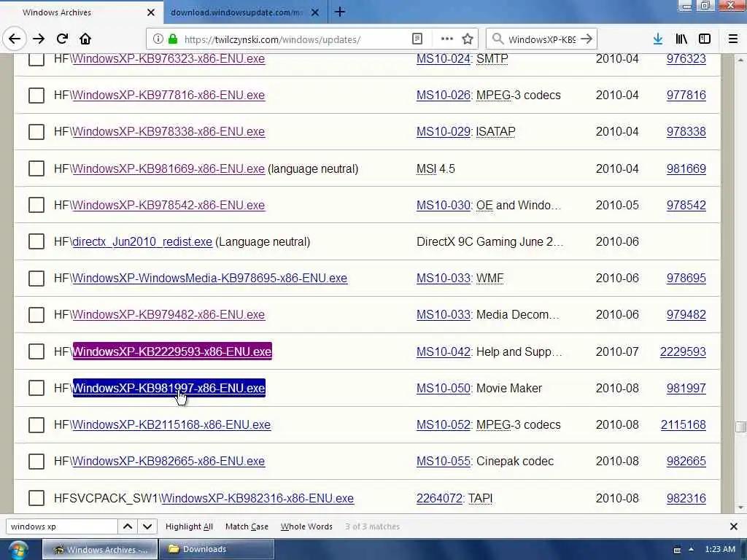Switch to the download.windowsupdate.com tab
The height and width of the screenshot is (560, 747).
click(x=245, y=12)
